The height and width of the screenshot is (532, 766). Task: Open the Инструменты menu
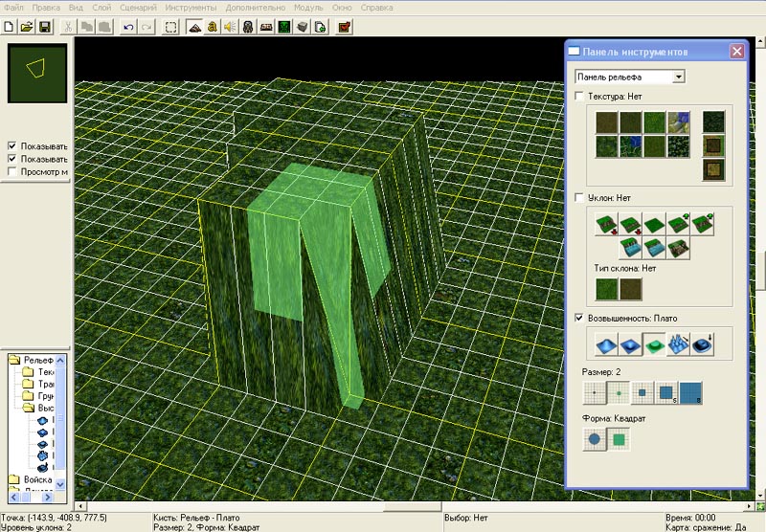click(x=191, y=7)
